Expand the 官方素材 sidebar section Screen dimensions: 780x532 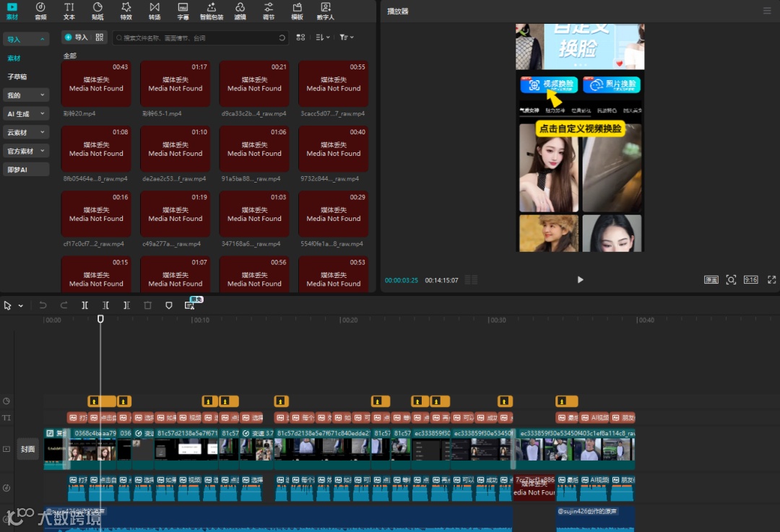click(x=26, y=151)
